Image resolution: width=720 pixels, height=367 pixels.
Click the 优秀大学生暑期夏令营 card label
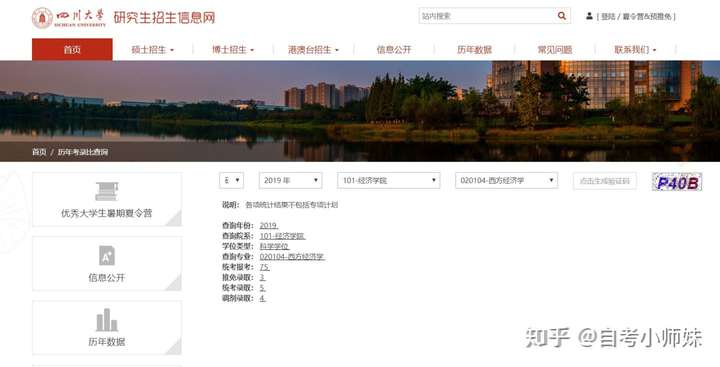pyautogui.click(x=107, y=213)
